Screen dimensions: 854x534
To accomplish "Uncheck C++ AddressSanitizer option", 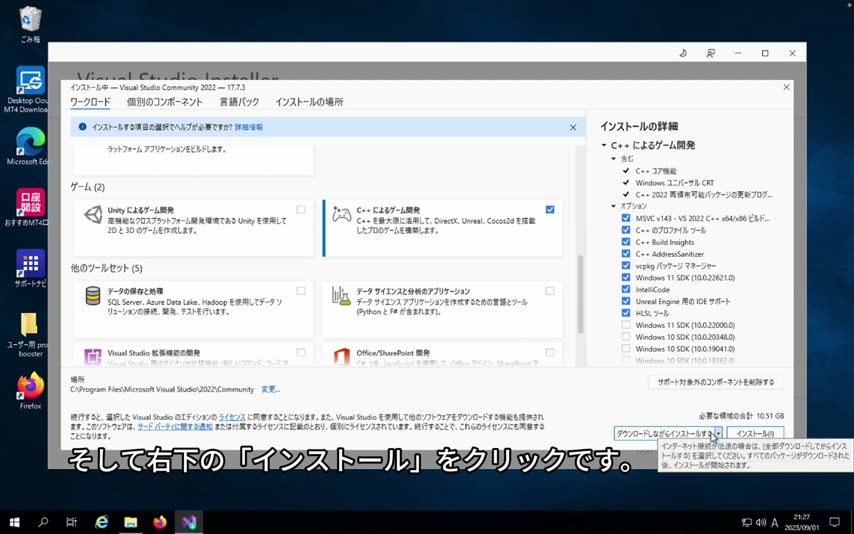I will coord(626,254).
